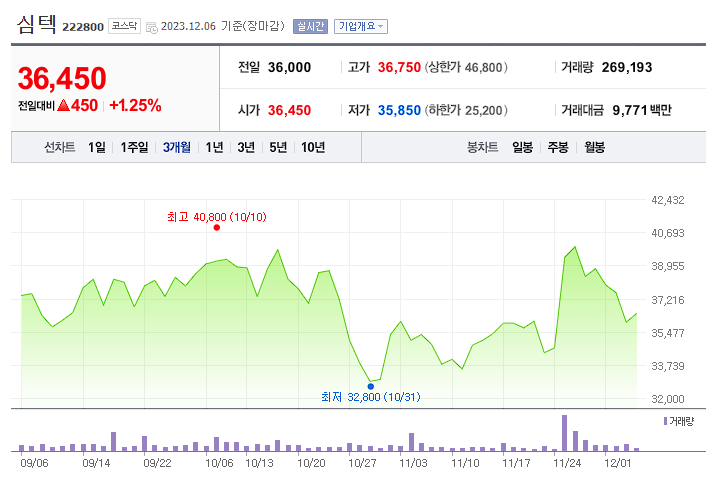This screenshot has width=706, height=483.
Task: Switch to 일봉 candlestick chart
Action: (x=522, y=147)
